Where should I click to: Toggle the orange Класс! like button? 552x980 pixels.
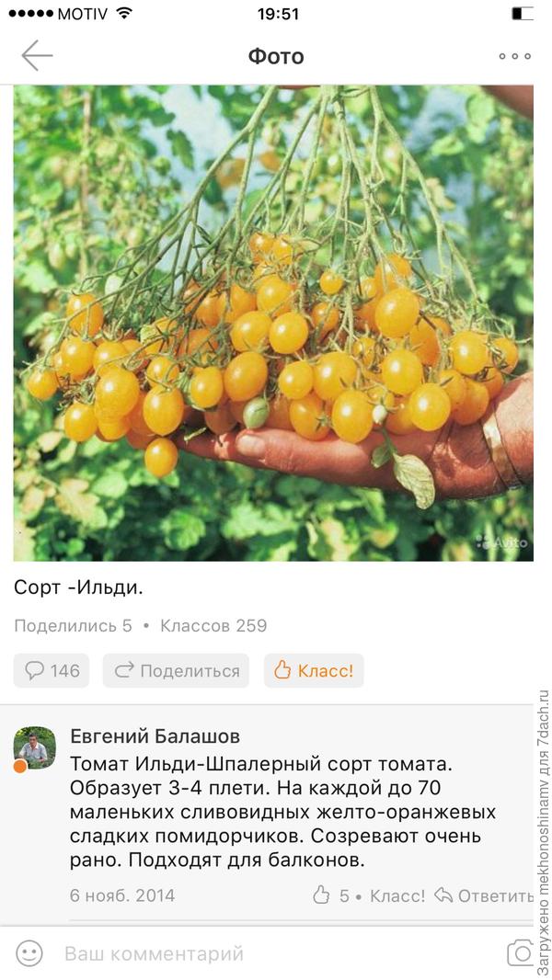[x=314, y=670]
